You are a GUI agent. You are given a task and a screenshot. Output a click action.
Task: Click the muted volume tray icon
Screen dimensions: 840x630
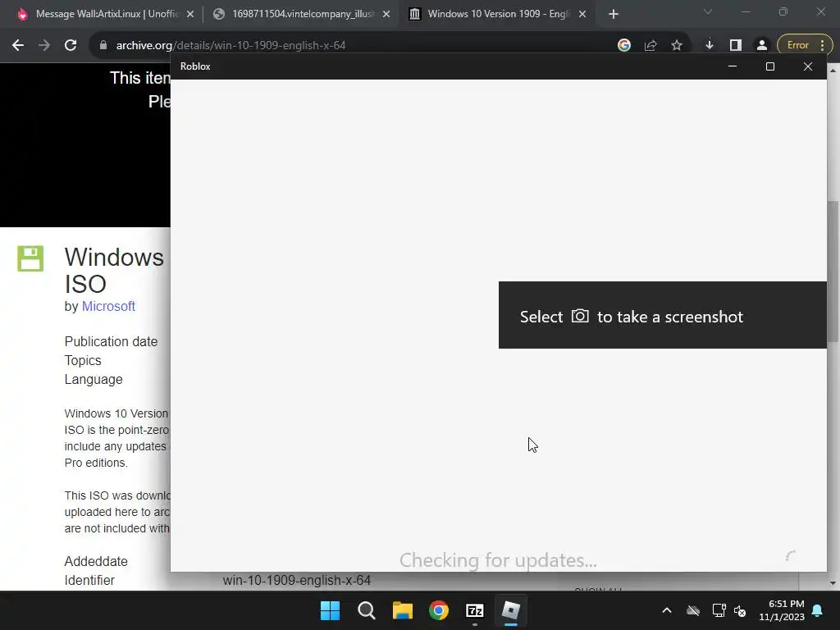pyautogui.click(x=741, y=610)
